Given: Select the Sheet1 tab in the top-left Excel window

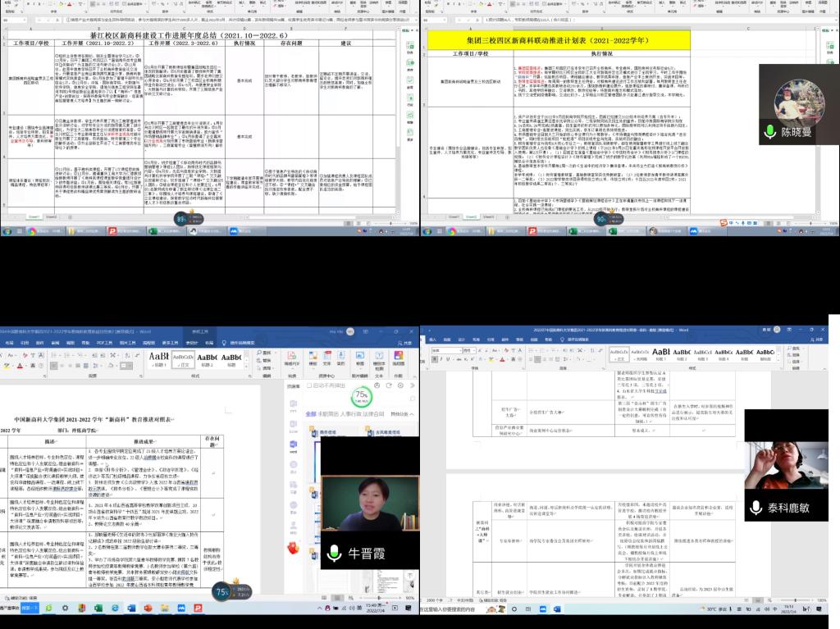Looking at the screenshot, I should (x=34, y=217).
